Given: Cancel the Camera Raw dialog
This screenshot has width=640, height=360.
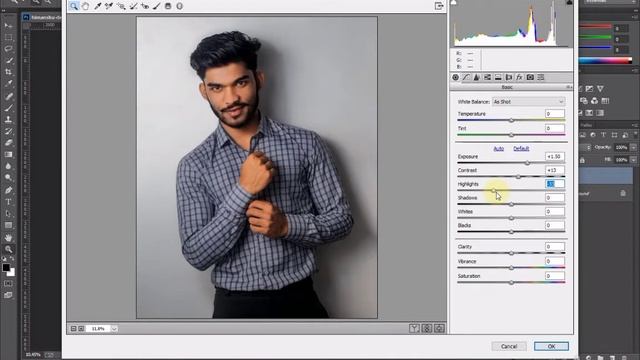Looking at the screenshot, I should [509, 346].
